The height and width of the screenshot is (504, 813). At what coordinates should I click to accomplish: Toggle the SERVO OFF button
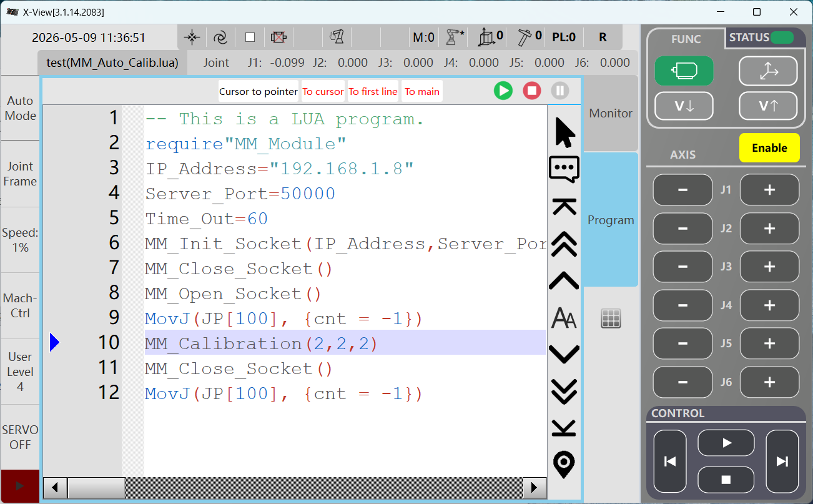click(x=20, y=437)
